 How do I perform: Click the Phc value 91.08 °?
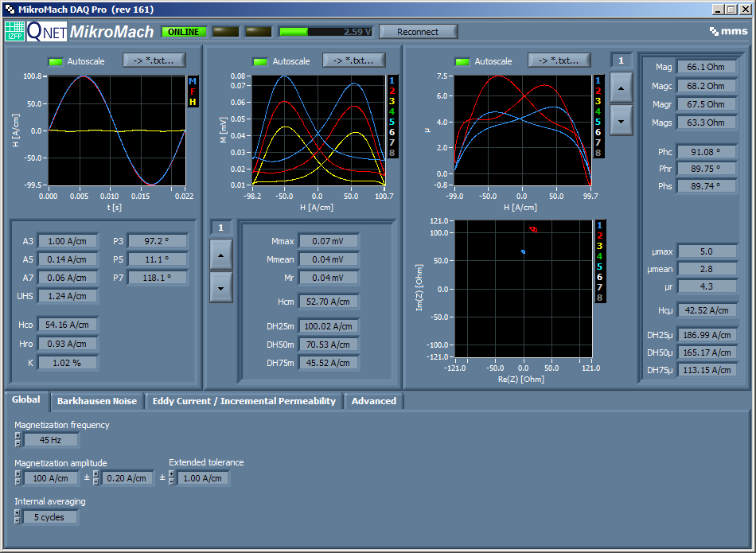tap(707, 152)
